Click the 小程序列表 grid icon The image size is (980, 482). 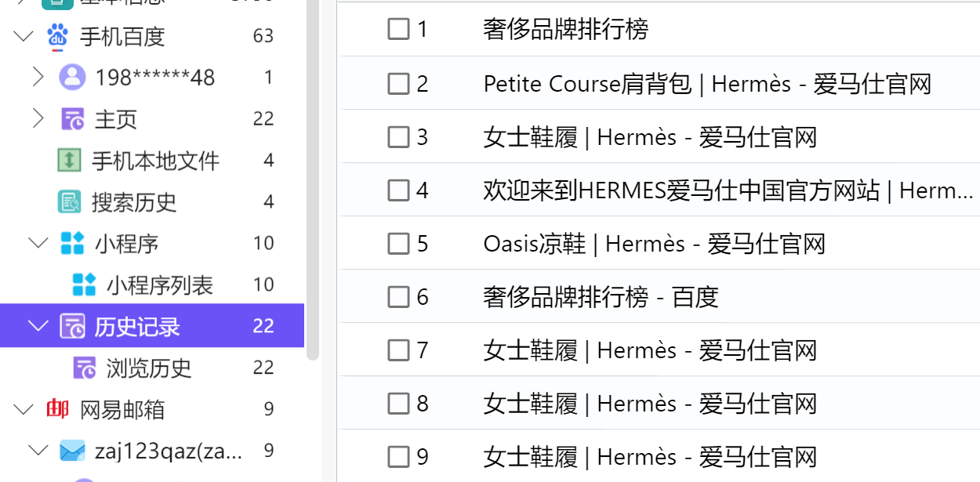pos(84,284)
